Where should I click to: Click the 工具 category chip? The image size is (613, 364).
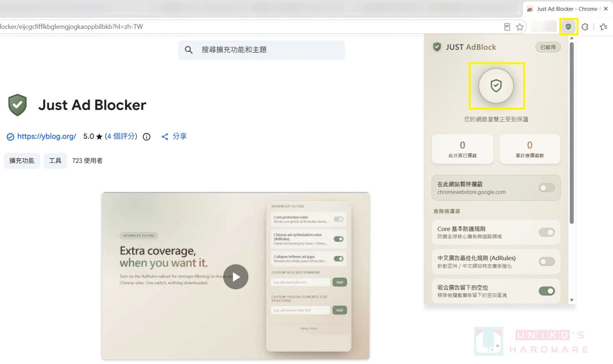click(x=55, y=161)
